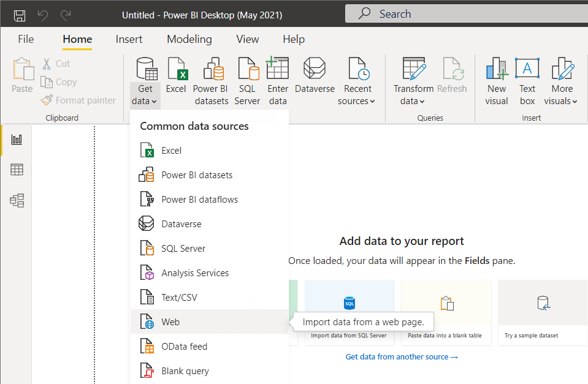Expand the Get data dropdown arrow
The width and height of the screenshot is (588, 384).
tap(154, 102)
